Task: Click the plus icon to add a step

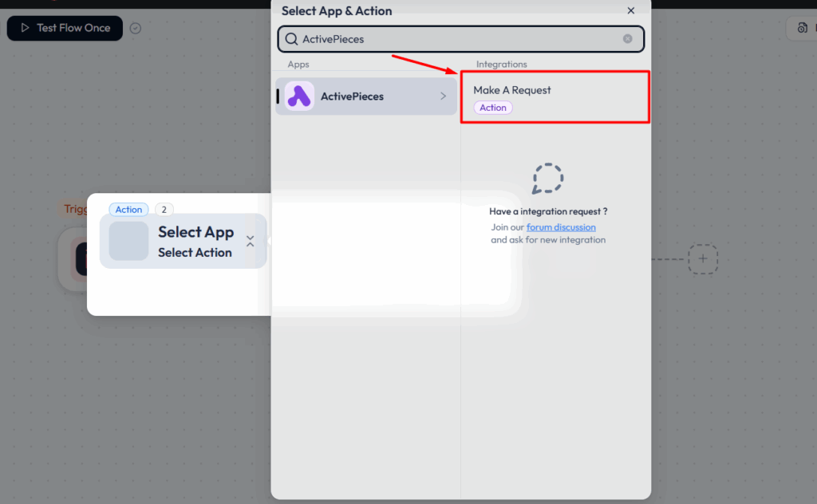Action: click(703, 258)
